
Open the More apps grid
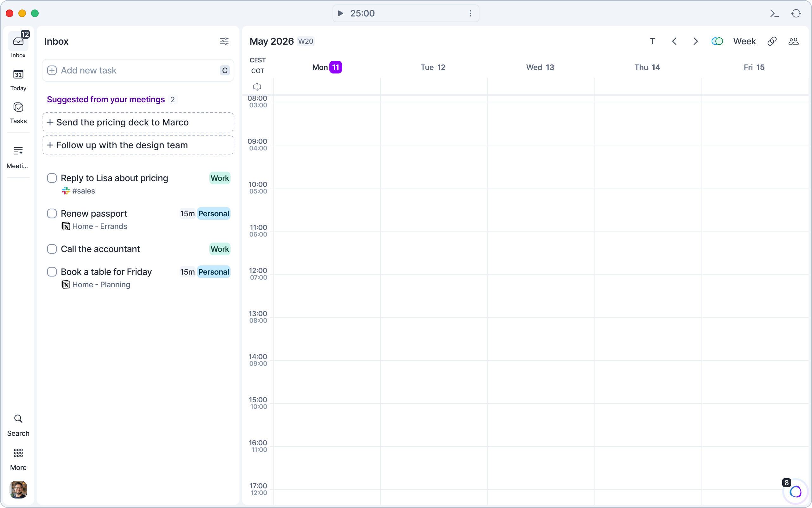[x=18, y=459]
